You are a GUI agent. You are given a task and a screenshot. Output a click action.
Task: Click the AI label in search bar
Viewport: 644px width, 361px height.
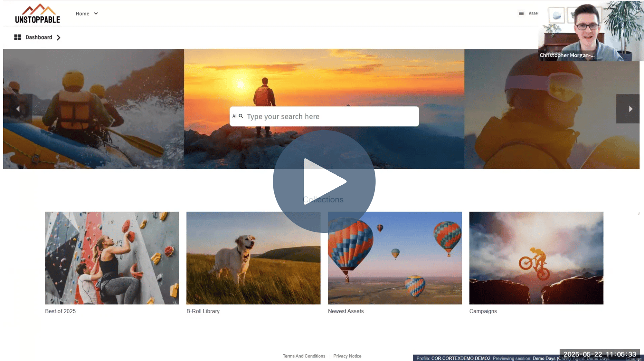[x=234, y=116]
